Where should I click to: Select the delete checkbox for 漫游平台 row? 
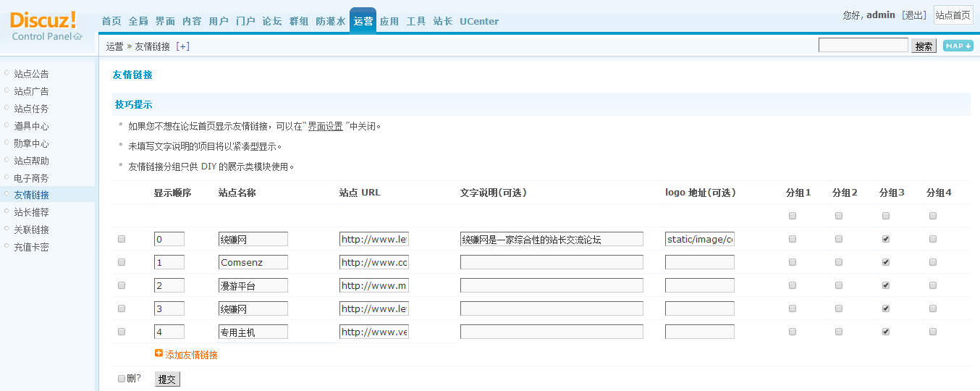coord(122,285)
